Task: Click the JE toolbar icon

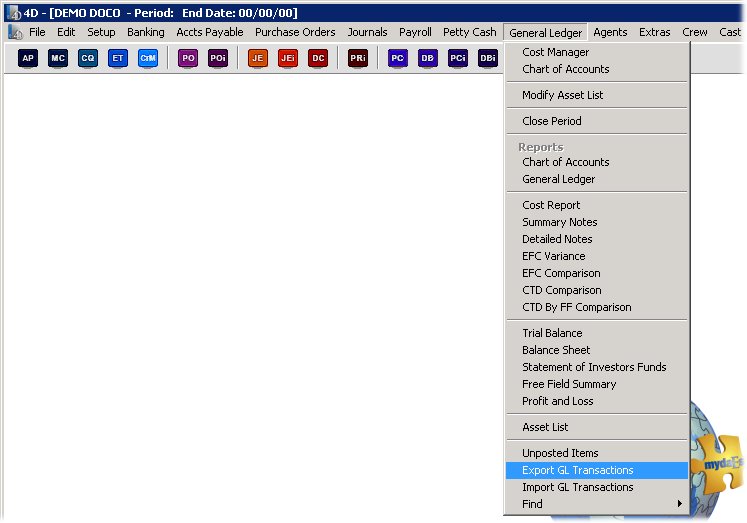Action: 258,58
